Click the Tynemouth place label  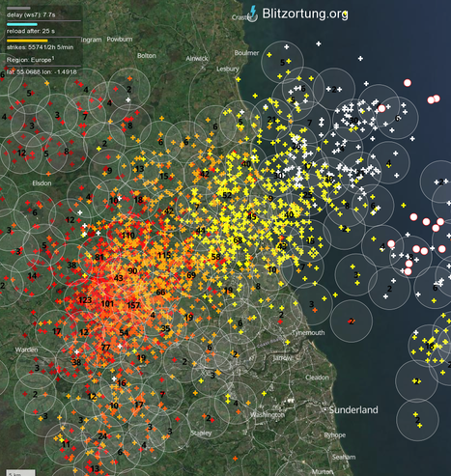[x=308, y=333]
